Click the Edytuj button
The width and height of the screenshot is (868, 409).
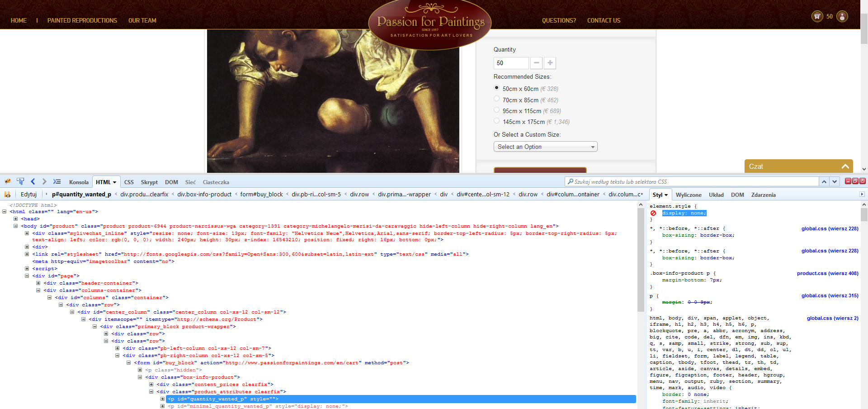click(x=28, y=194)
